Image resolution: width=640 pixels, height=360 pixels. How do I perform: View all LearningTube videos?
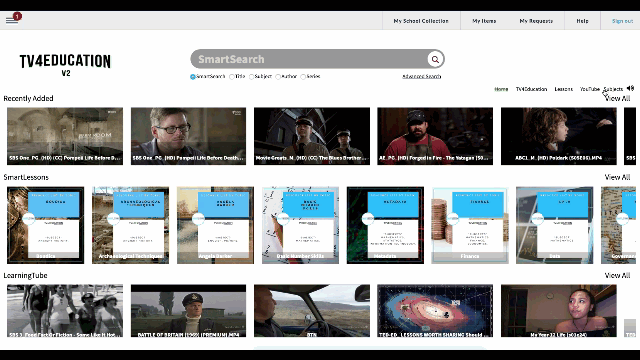tap(617, 276)
